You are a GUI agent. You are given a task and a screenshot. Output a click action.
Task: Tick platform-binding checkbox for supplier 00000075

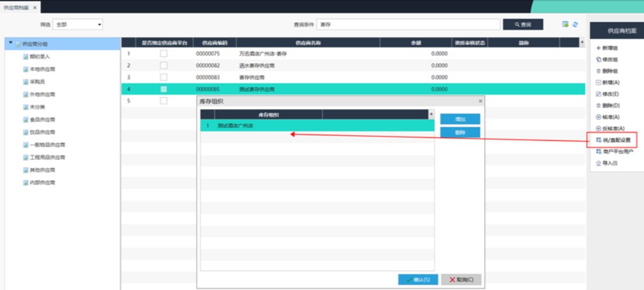164,54
